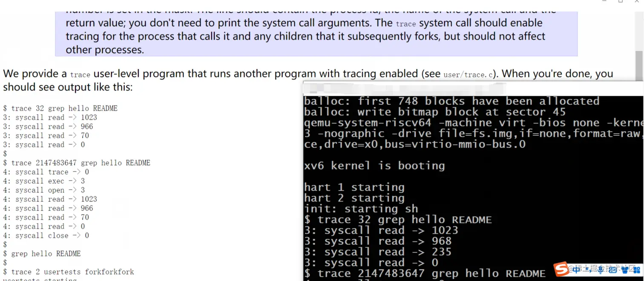Click '3: syscall read -> 1023' in document
The image size is (644, 281).
(x=50, y=118)
